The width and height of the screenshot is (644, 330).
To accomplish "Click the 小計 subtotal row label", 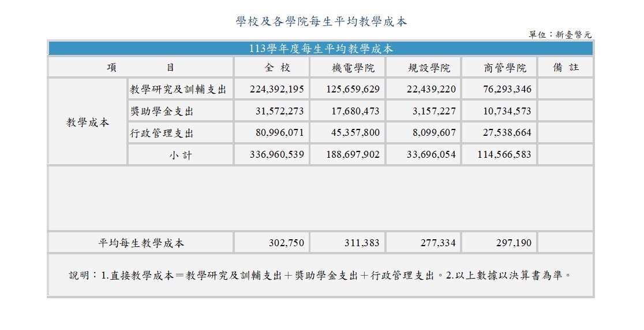I will click(181, 155).
